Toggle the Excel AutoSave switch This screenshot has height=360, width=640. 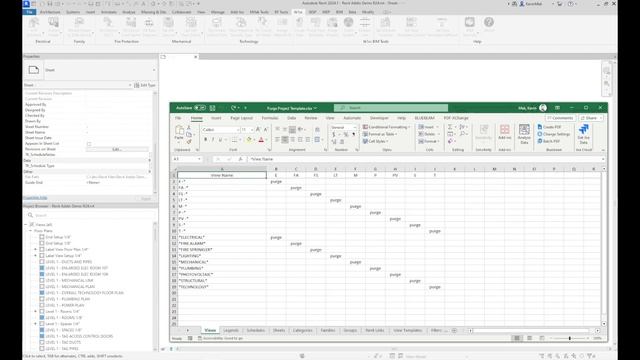200,108
